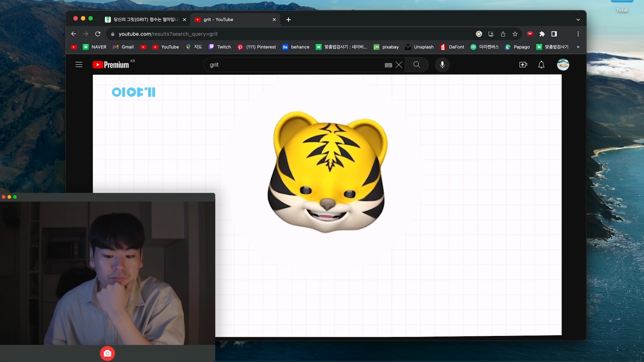644x362 pixels.
Task: Open Chrome three-dot menu
Action: [578, 34]
